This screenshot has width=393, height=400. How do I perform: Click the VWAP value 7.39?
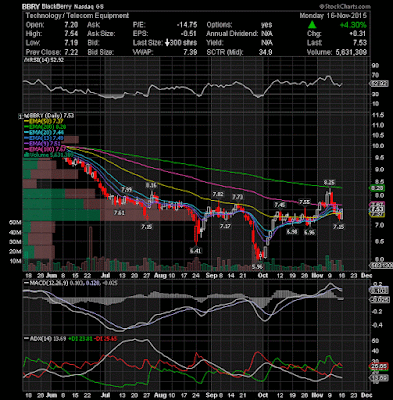click(x=190, y=52)
